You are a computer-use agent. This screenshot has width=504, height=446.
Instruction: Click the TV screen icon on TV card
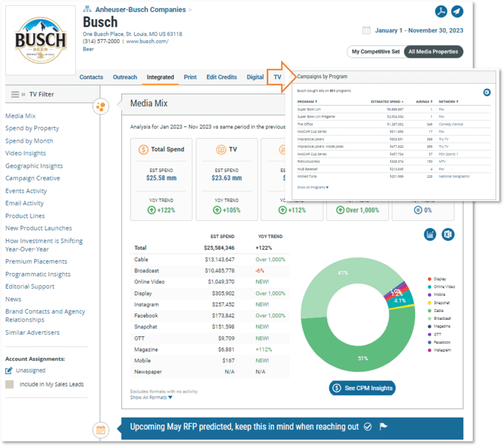221,150
